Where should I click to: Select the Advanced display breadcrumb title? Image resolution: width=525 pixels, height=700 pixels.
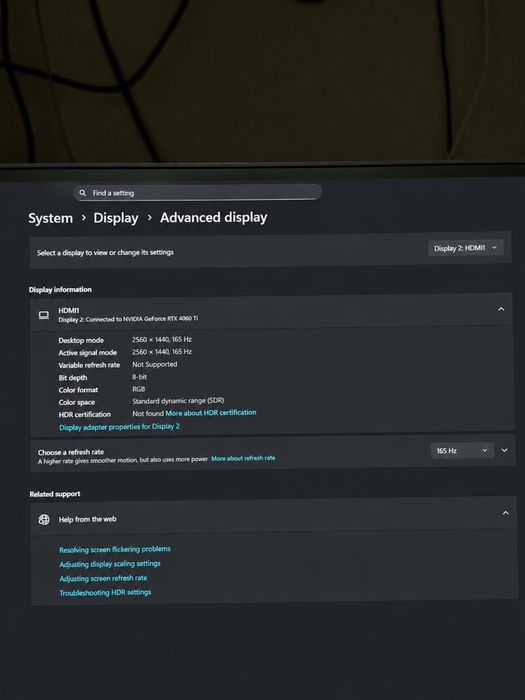[213, 217]
